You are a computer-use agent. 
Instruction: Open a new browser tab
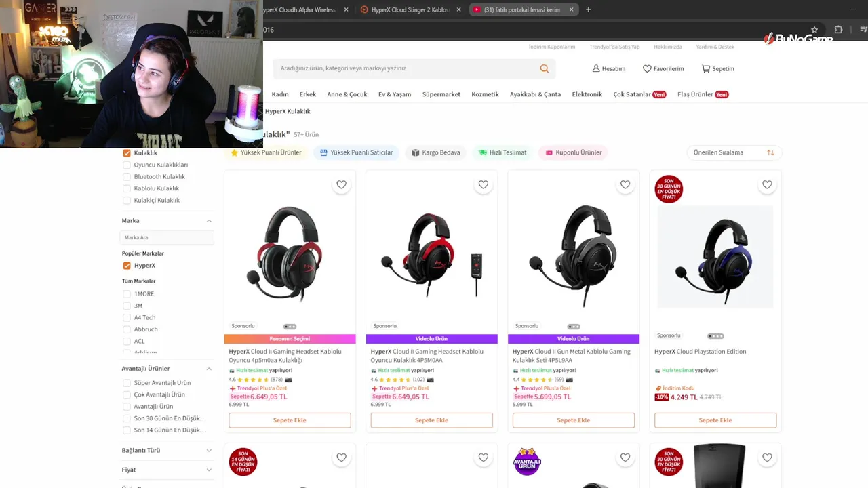pyautogui.click(x=588, y=9)
